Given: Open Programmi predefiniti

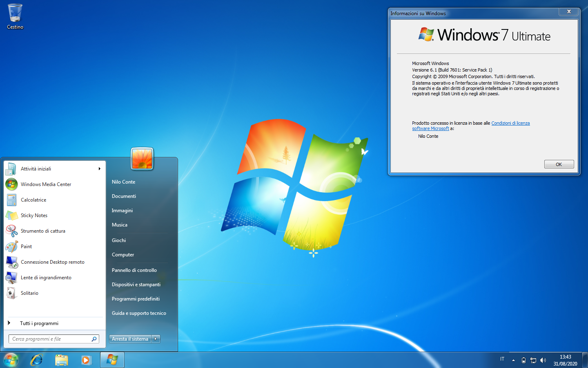Looking at the screenshot, I should click(136, 299).
